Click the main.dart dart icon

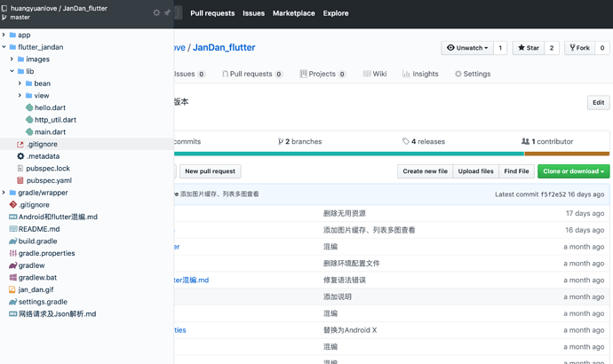(29, 131)
